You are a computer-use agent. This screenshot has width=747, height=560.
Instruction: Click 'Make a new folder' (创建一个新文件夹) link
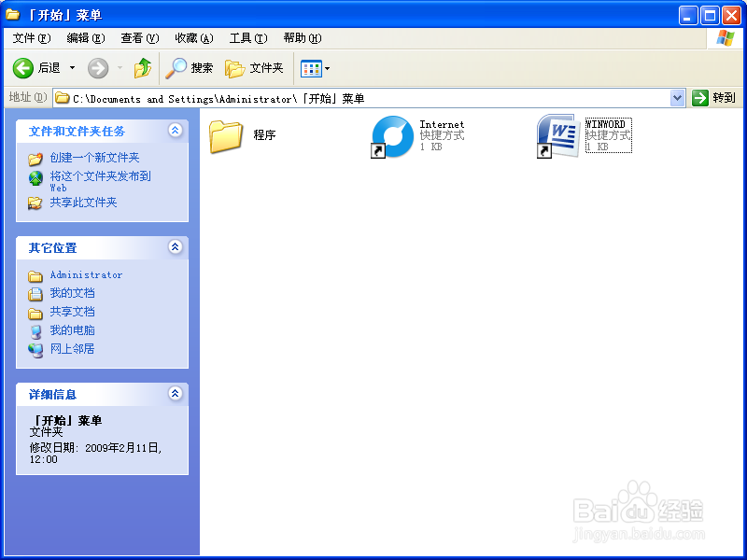95,158
